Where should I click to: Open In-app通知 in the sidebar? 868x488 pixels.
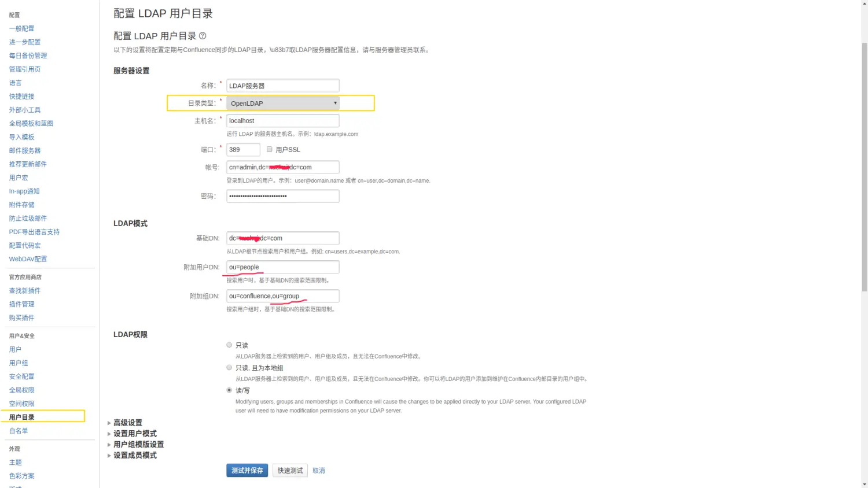click(24, 191)
